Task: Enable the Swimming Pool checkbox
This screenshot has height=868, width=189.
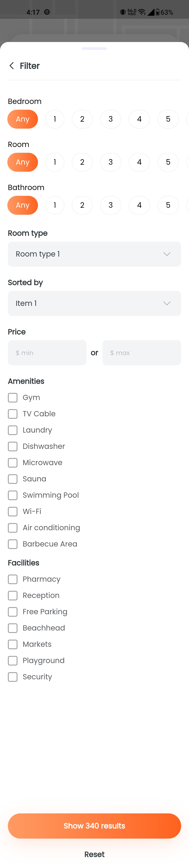Action: click(x=13, y=495)
